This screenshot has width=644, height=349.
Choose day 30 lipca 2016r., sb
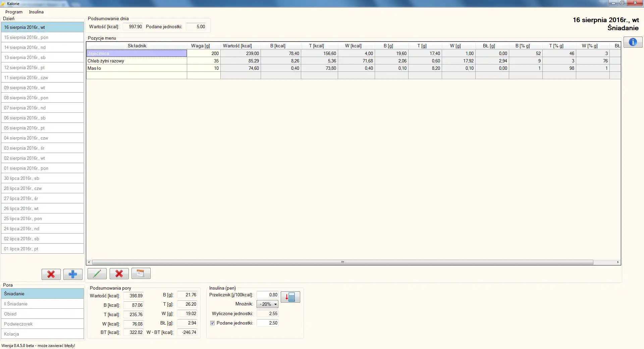[42, 178]
